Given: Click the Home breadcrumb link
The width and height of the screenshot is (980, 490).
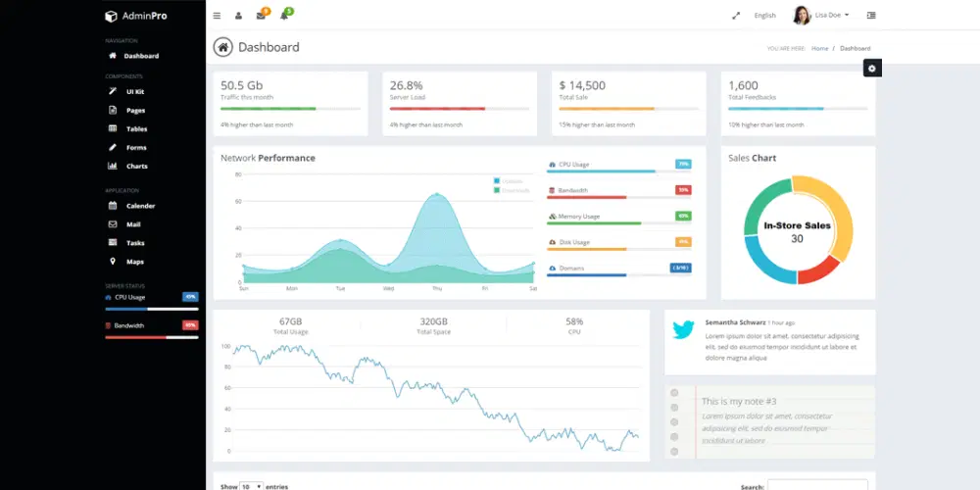Looking at the screenshot, I should click(x=819, y=48).
